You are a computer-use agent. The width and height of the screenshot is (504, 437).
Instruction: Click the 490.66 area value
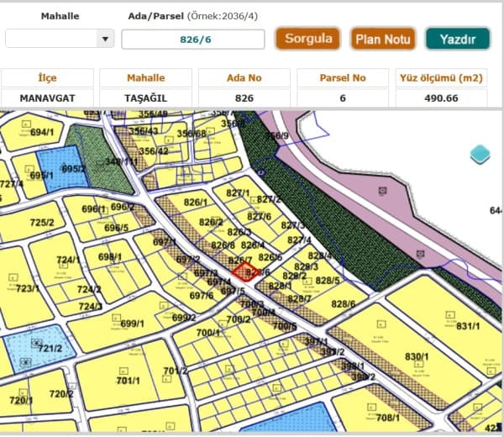441,98
